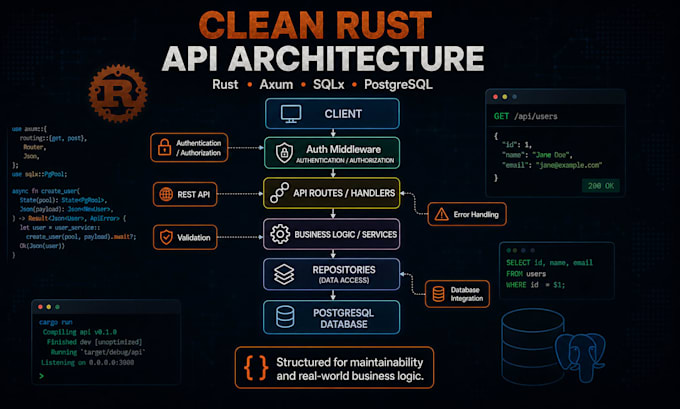
Task: Click the curly braces icon in bottom banner
Action: (256, 368)
